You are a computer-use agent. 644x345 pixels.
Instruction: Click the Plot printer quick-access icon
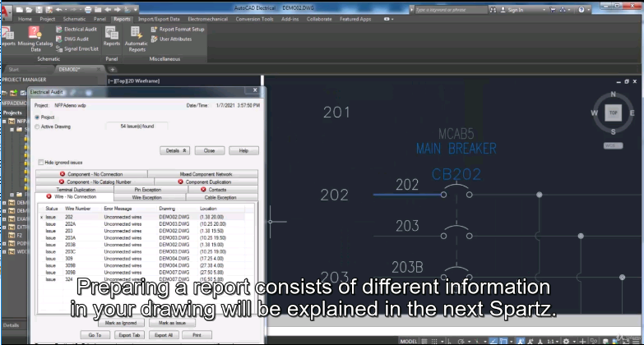(88, 9)
